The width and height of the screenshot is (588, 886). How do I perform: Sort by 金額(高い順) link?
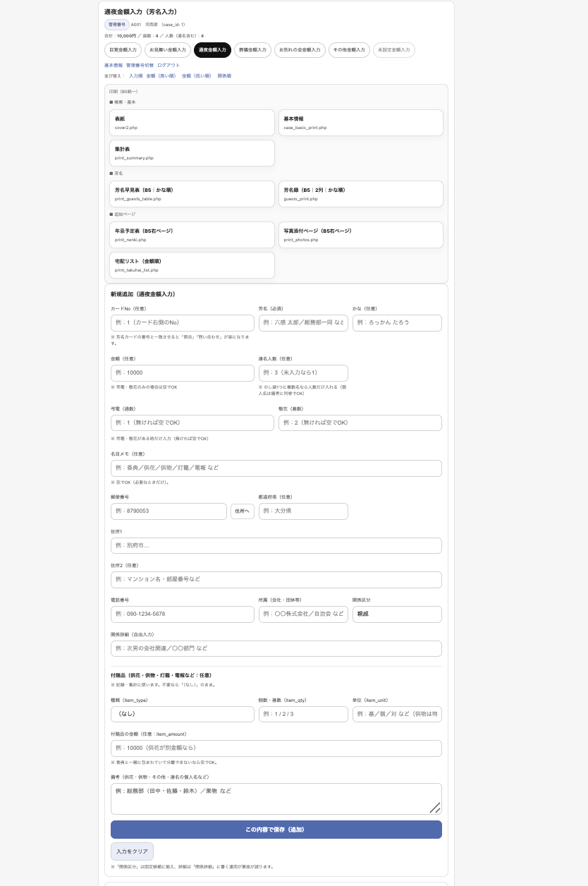click(x=161, y=75)
